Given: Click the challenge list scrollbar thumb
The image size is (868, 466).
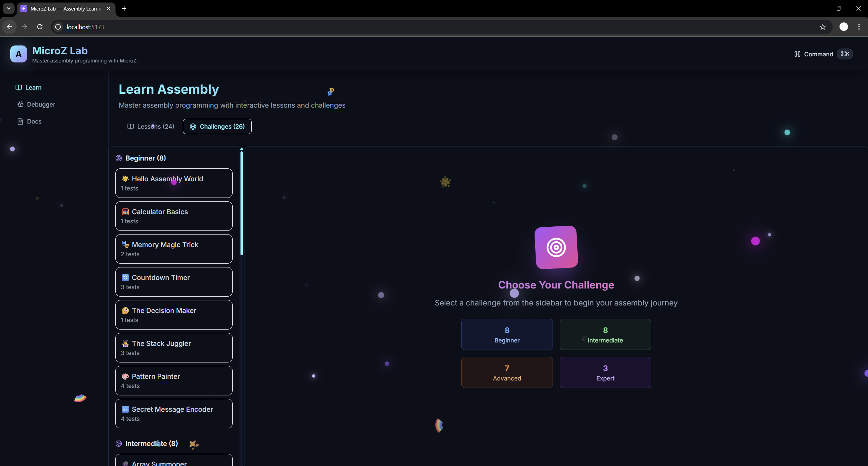Looking at the screenshot, I should pyautogui.click(x=242, y=204).
